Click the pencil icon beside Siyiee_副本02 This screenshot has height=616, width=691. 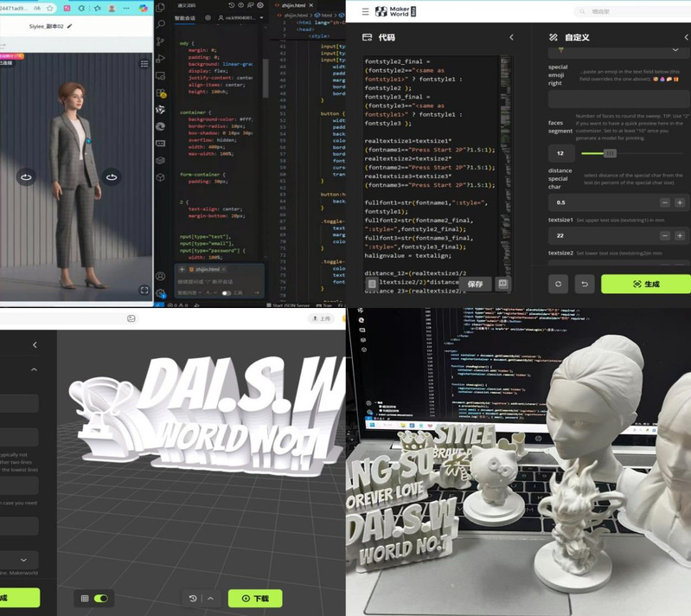point(69,27)
